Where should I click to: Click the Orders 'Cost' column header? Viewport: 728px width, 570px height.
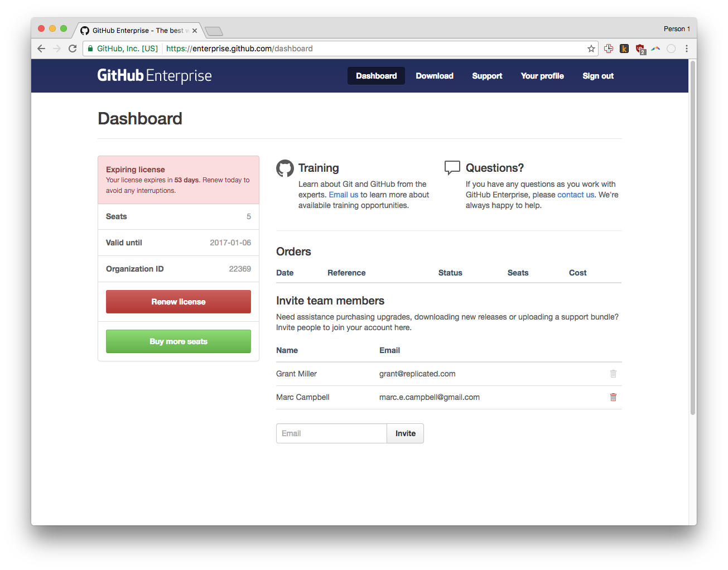coord(578,273)
